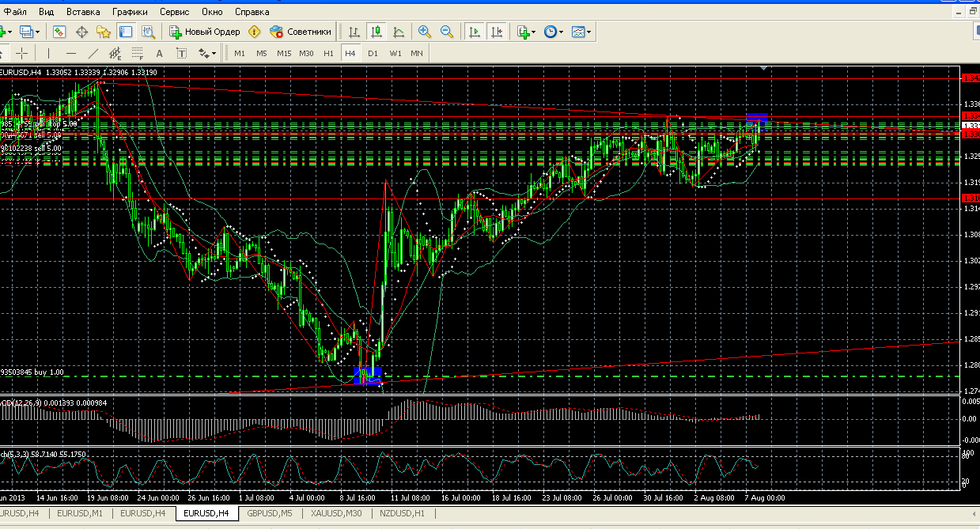Select the text label tool
The image size is (980, 529).
(x=182, y=53)
